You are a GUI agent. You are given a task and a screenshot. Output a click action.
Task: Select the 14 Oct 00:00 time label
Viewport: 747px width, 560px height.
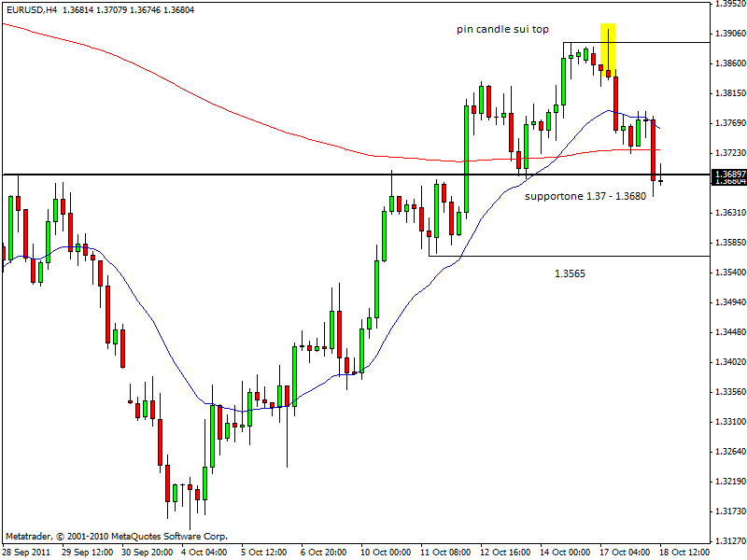(x=567, y=552)
